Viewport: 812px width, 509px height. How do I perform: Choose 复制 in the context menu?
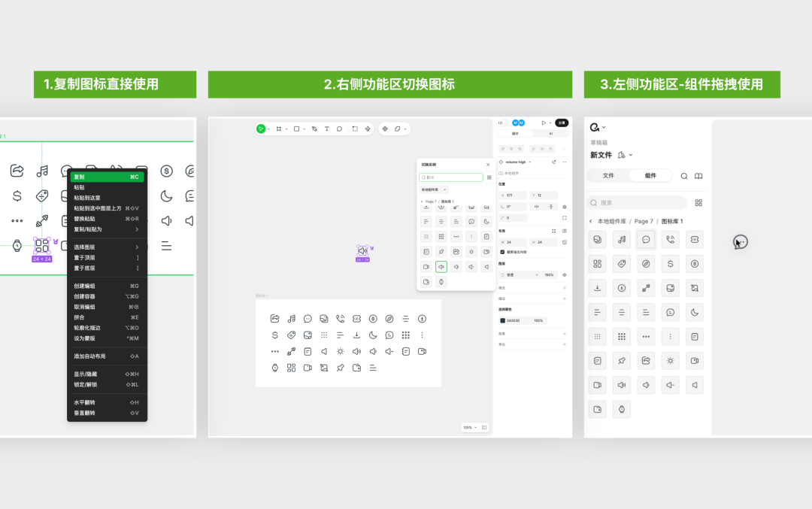coord(108,177)
